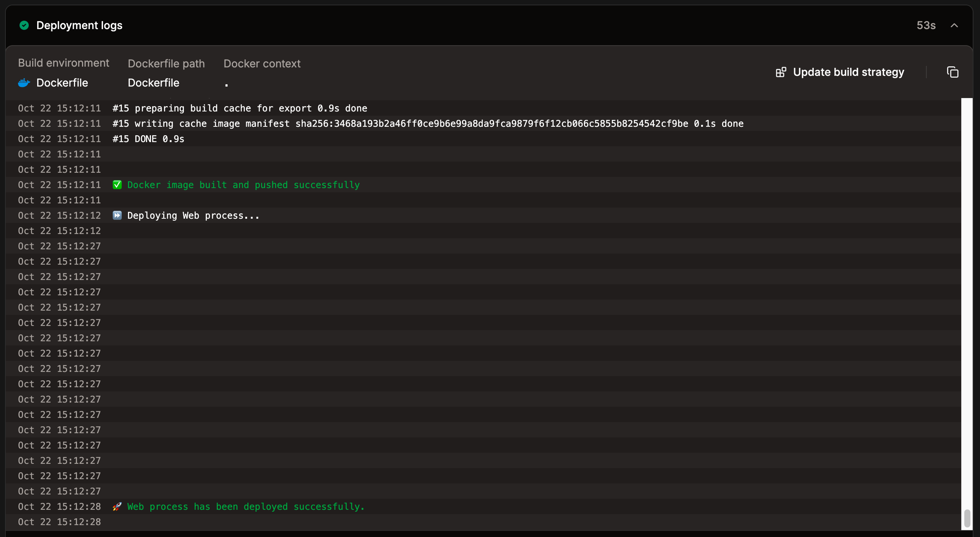Select the Docker whale icon under Build environment

coord(24,83)
